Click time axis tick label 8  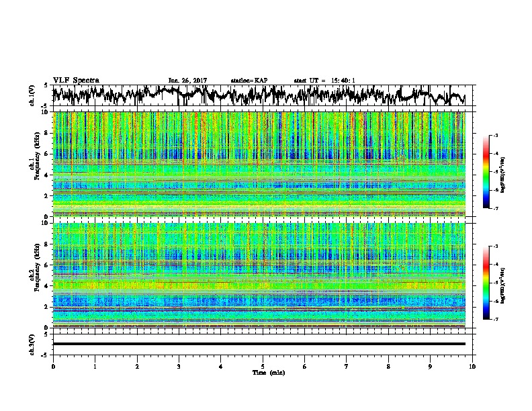[388, 367]
